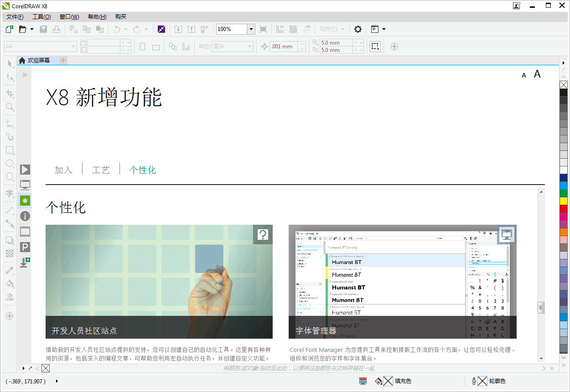The image size is (570, 392).
Task: Open the 窗口(W) menu
Action: 69,17
